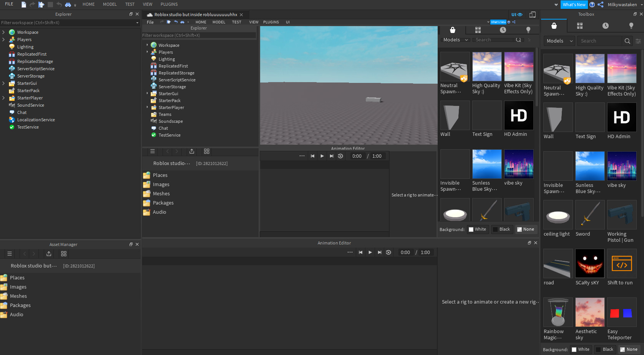Open the FILE menu
This screenshot has height=355, width=644.
pyautogui.click(x=9, y=4)
